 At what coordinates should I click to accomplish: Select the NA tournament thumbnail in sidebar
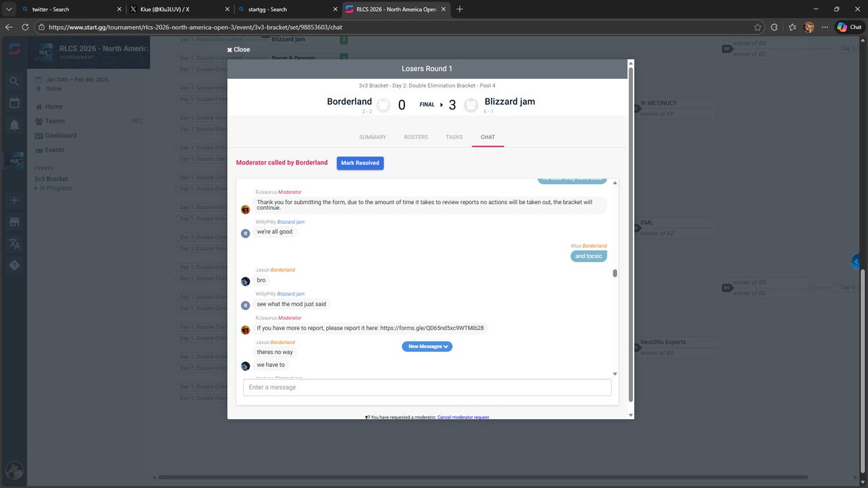tap(14, 161)
